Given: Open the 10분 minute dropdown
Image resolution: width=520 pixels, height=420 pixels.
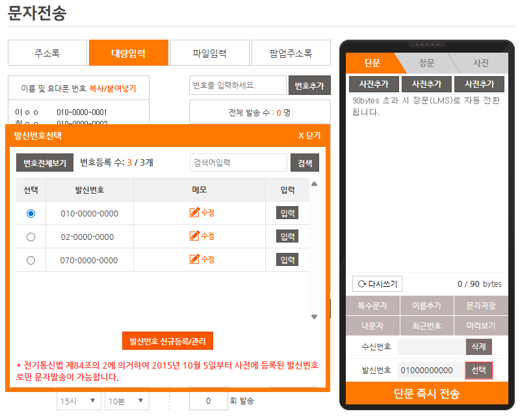Looking at the screenshot, I should coord(127,401).
